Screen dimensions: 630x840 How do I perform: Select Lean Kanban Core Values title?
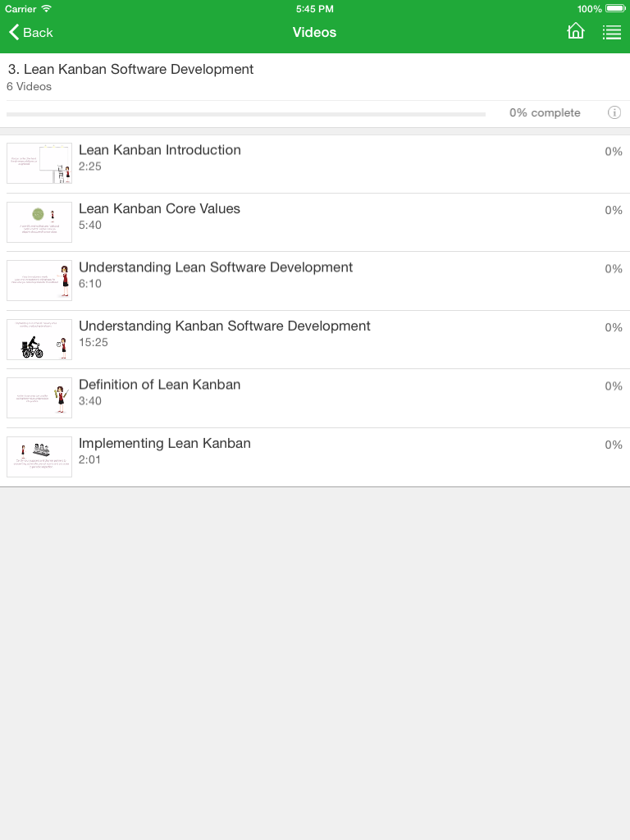point(160,208)
